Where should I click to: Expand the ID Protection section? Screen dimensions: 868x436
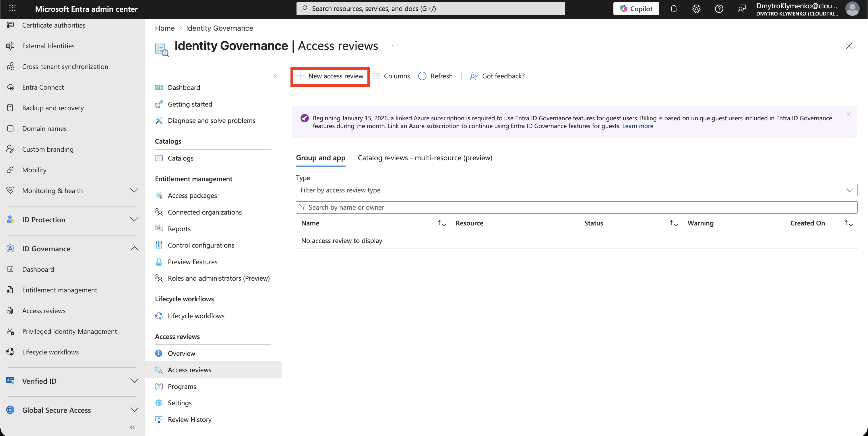[134, 219]
